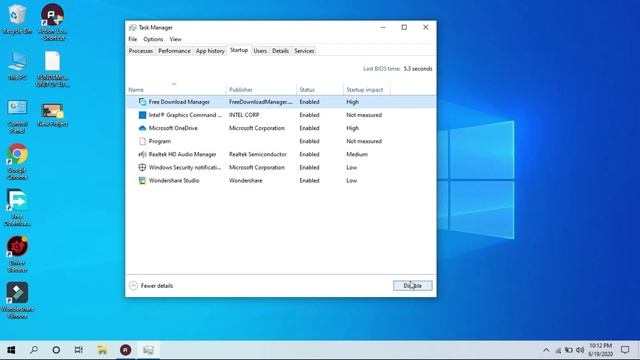This screenshot has height=360, width=640.
Task: Click the blank Program entry icon
Action: pos(142,141)
